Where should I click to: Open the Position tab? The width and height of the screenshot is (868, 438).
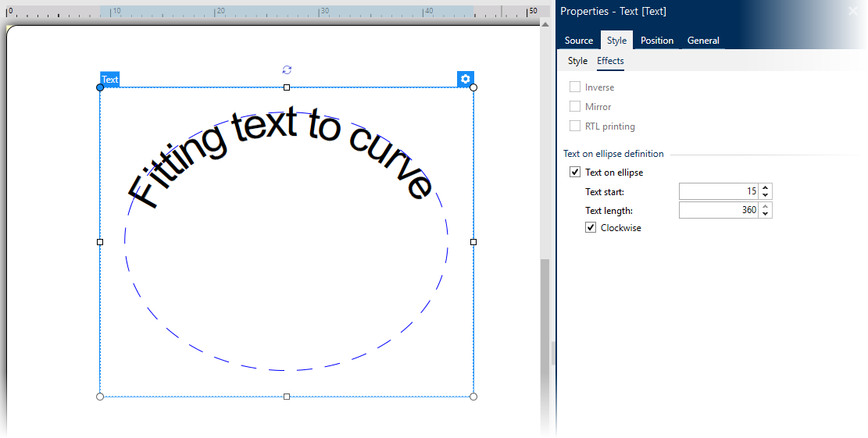(657, 41)
